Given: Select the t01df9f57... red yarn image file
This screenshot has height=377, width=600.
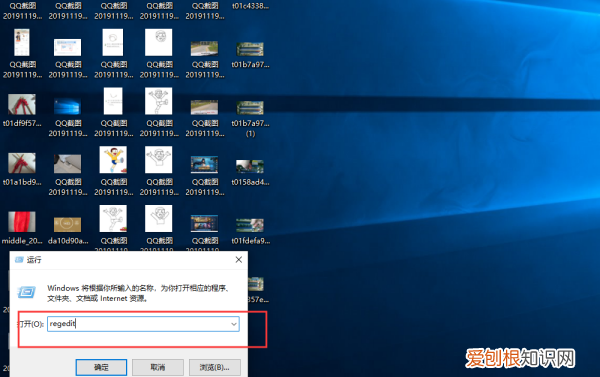Looking at the screenshot, I should (22, 111).
